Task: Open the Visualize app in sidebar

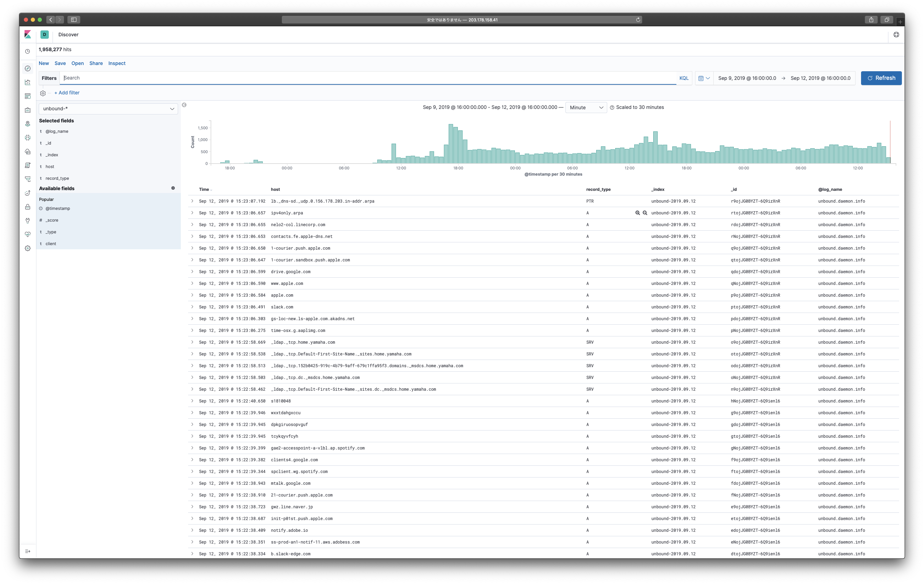Action: tap(28, 83)
